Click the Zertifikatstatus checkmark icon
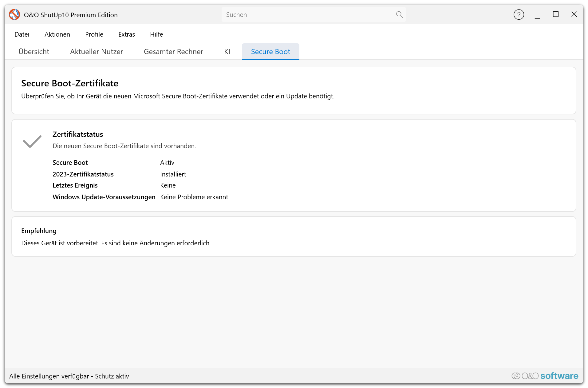Image resolution: width=588 pixels, height=388 pixels. pos(32,141)
